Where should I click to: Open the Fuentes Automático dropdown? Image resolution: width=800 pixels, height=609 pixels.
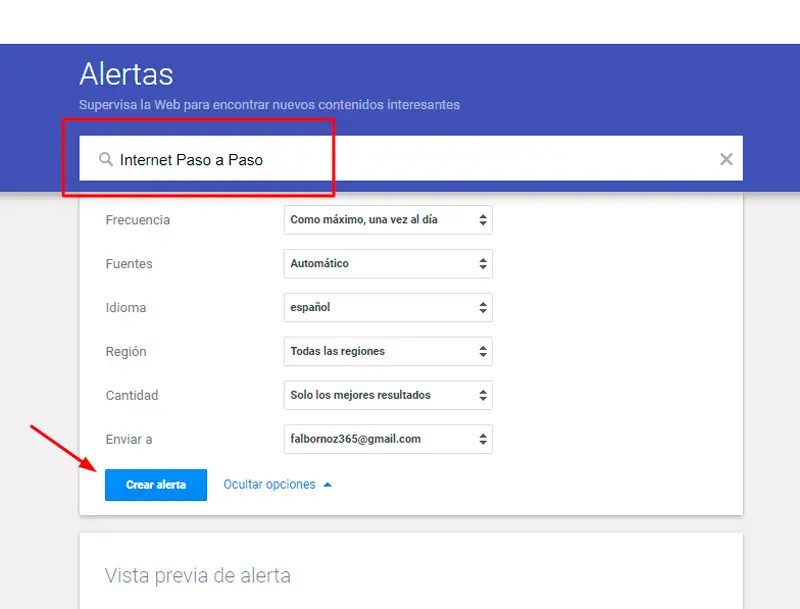point(388,264)
